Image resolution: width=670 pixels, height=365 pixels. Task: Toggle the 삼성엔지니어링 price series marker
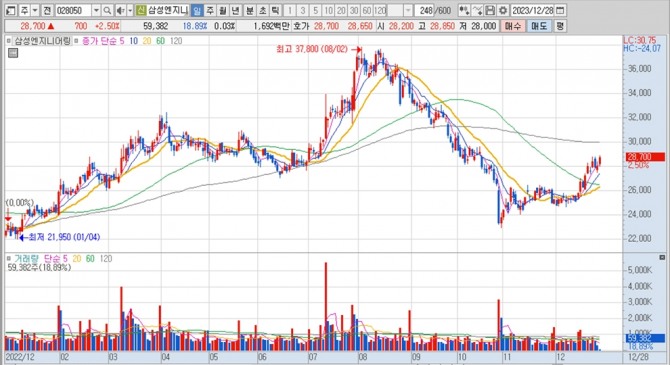pyautogui.click(x=9, y=41)
